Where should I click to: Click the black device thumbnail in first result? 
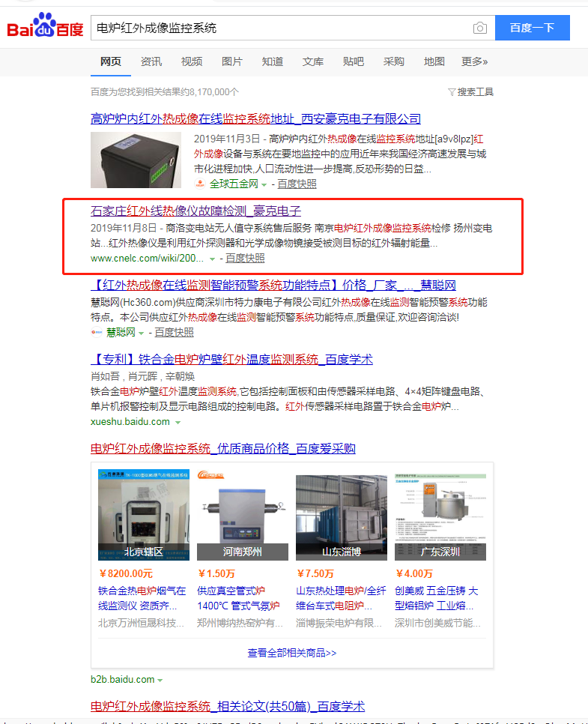136,160
